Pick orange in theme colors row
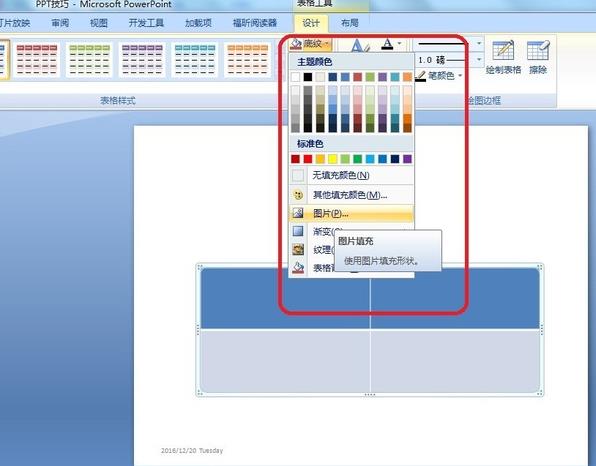596x466 pixels. click(x=407, y=77)
